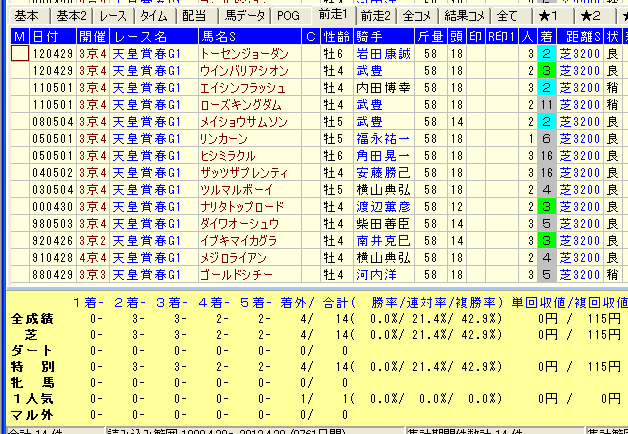628x434 pixels.
Task: Open jockey 渡辺薫彦
Action: click(384, 207)
